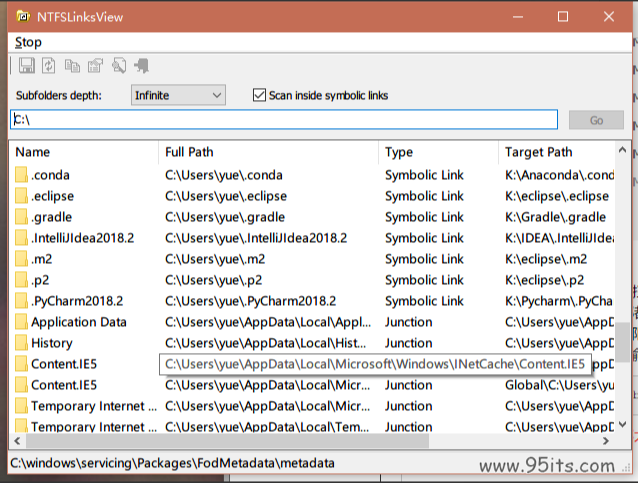The height and width of the screenshot is (483, 638).
Task: Click target path K:\Pycharm\.PyCha
Action: coord(559,301)
